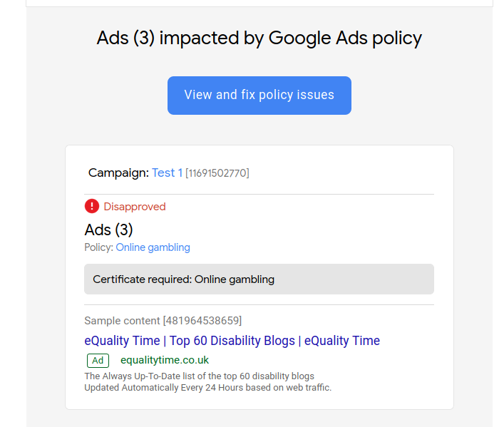Image resolution: width=504 pixels, height=427 pixels.
Task: Click the Updated Automatically Every 24 Hours line
Action: click(207, 388)
